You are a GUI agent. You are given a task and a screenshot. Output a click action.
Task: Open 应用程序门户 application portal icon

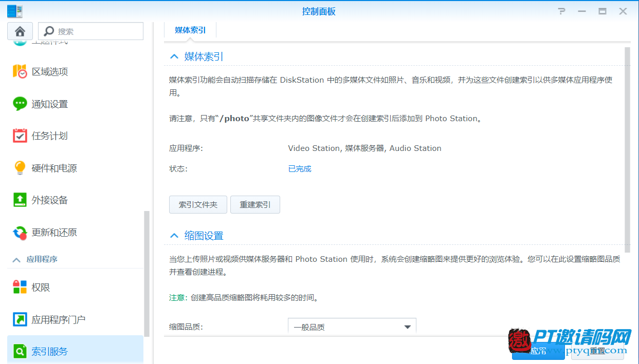(20, 319)
